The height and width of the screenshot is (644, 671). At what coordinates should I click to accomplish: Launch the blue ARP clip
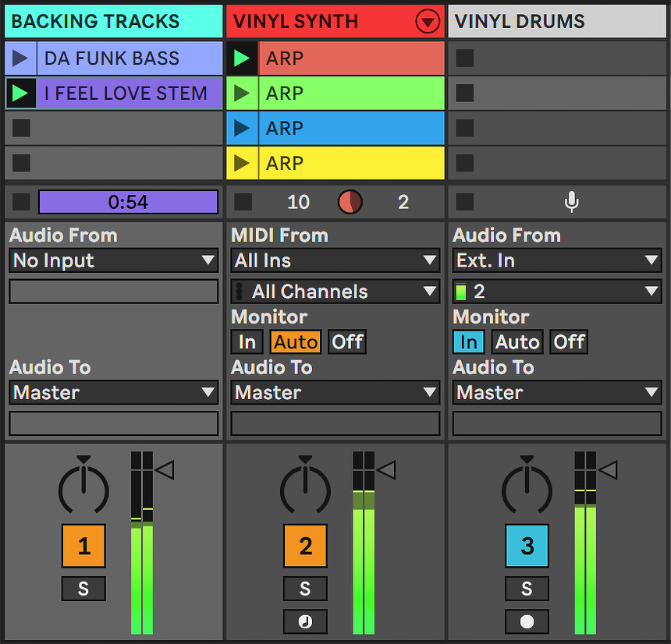pyautogui.click(x=243, y=129)
